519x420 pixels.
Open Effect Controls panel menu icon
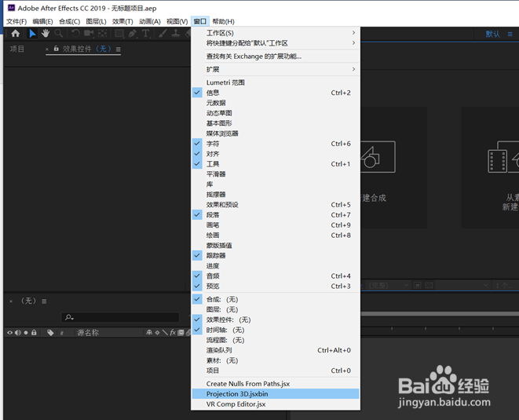click(x=118, y=49)
